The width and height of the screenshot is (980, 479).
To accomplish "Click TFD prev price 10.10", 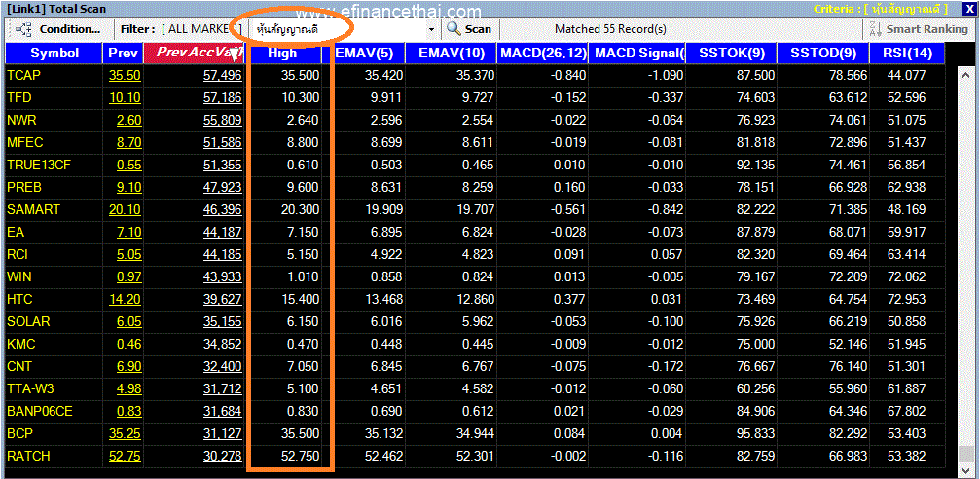I will pyautogui.click(x=125, y=97).
